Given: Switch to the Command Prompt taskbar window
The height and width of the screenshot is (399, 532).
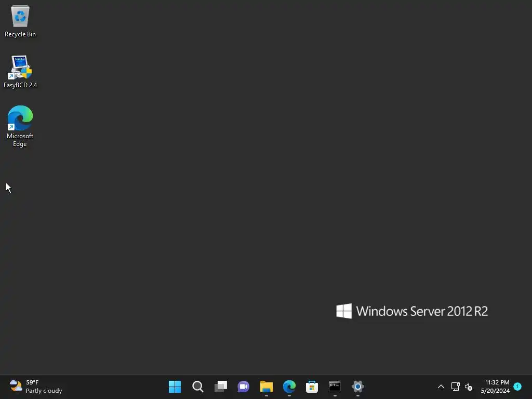Looking at the screenshot, I should pyautogui.click(x=335, y=387).
